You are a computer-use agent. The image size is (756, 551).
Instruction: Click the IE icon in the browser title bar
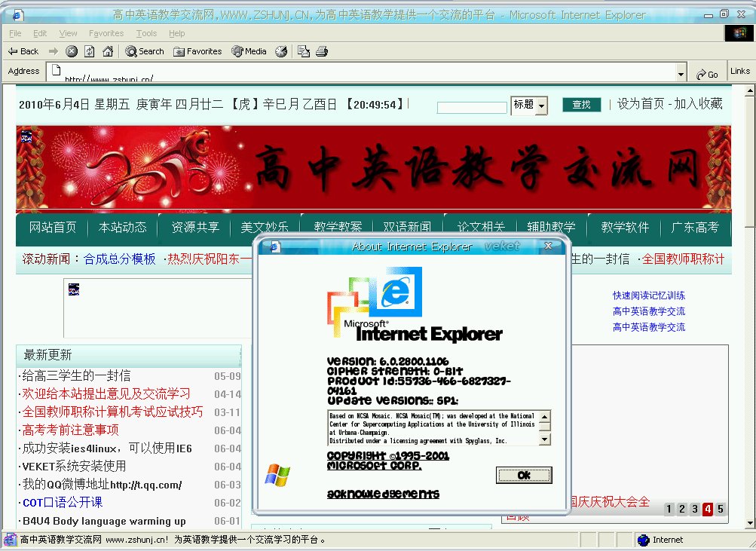tap(18, 15)
